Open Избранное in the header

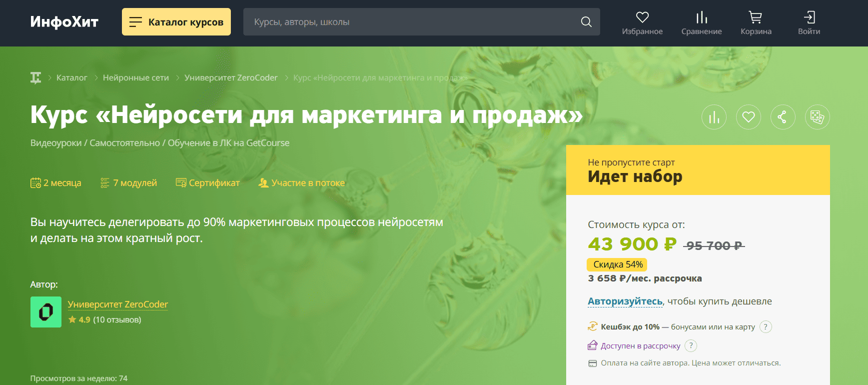coord(642,23)
